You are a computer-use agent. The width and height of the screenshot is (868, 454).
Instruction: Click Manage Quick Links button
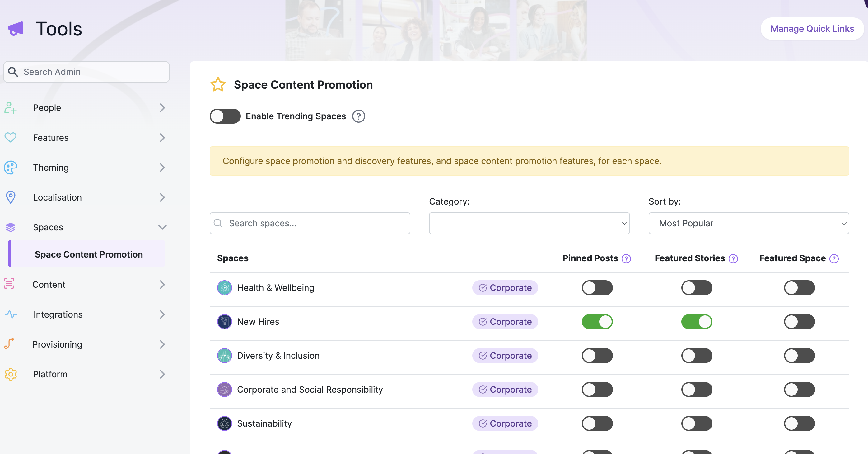812,29
